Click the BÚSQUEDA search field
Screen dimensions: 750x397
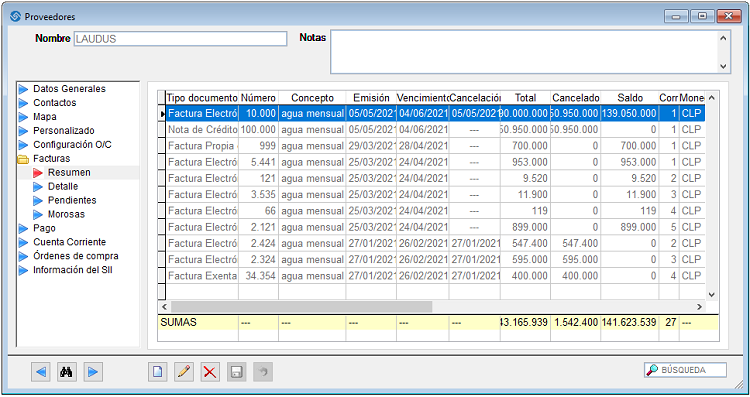[x=685, y=370]
